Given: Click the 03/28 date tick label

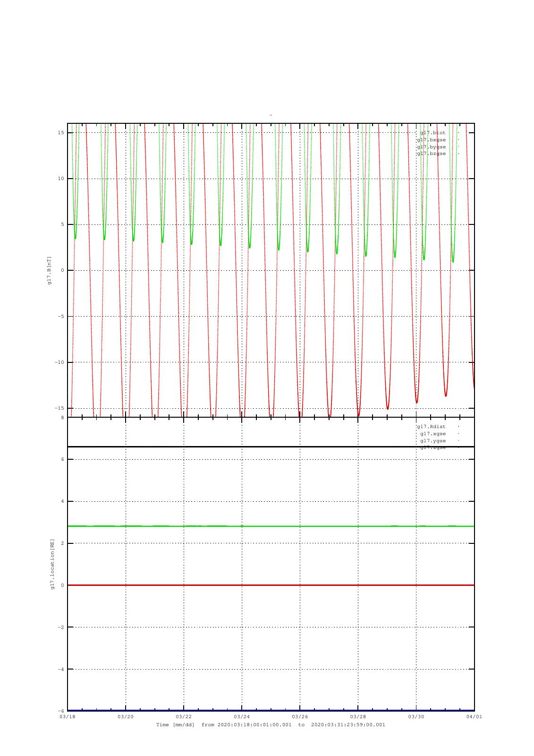Looking at the screenshot, I should click(358, 717).
